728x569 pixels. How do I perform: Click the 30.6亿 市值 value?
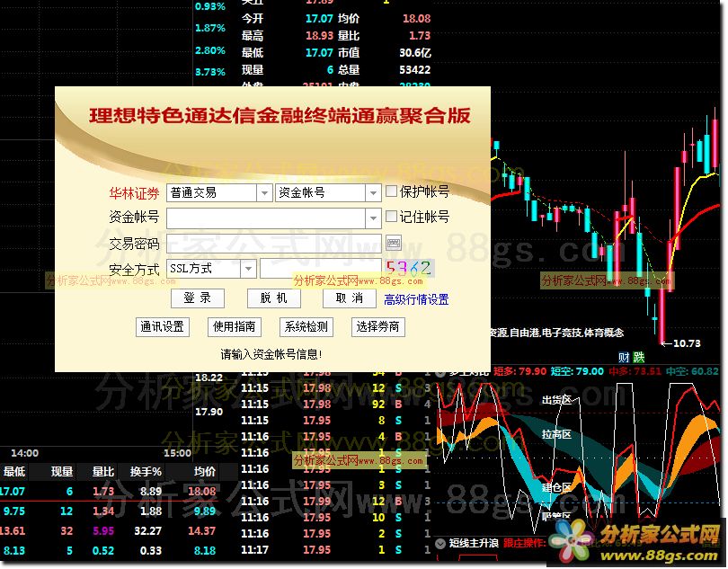pyautogui.click(x=415, y=53)
